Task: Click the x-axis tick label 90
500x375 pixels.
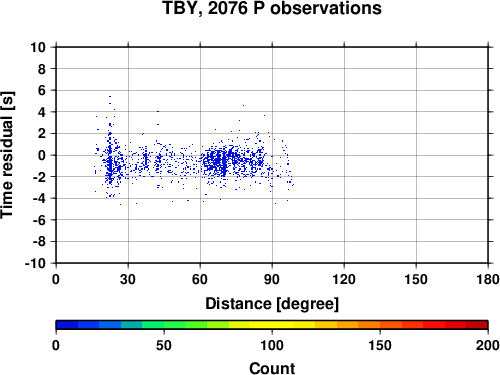Action: [272, 279]
